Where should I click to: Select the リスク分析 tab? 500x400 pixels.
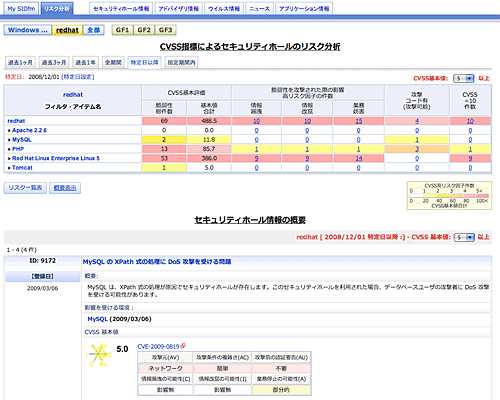(57, 9)
